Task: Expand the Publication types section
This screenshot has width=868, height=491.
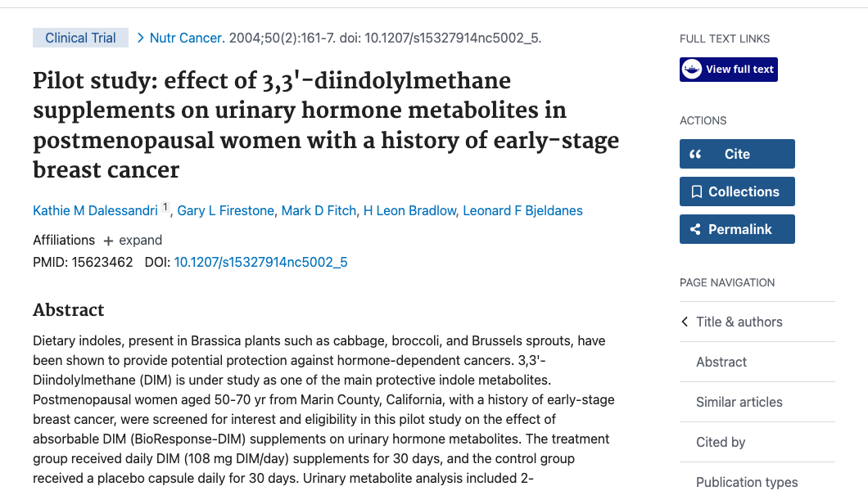Action: pos(747,482)
